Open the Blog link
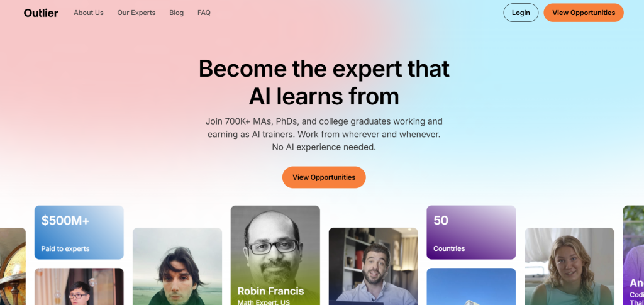Image resolution: width=644 pixels, height=305 pixels. point(176,13)
